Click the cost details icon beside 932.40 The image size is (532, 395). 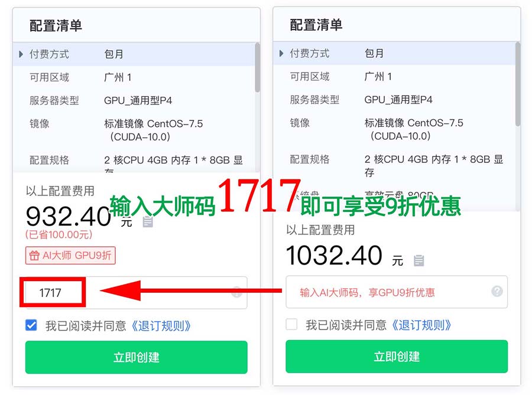pos(148,222)
